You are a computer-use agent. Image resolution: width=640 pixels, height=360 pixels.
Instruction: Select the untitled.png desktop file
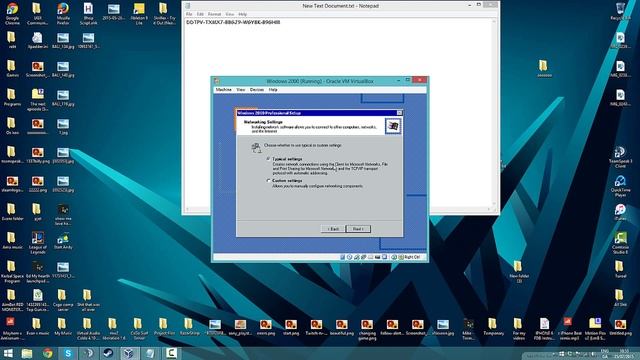pos(620,327)
